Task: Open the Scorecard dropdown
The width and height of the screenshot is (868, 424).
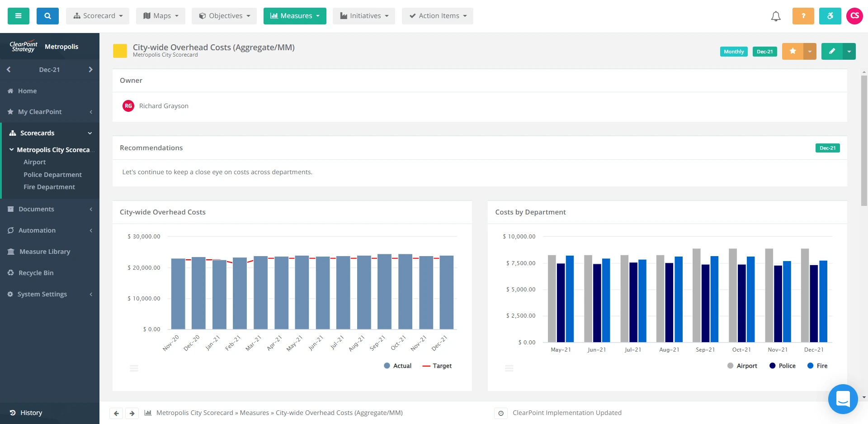Action: (98, 15)
